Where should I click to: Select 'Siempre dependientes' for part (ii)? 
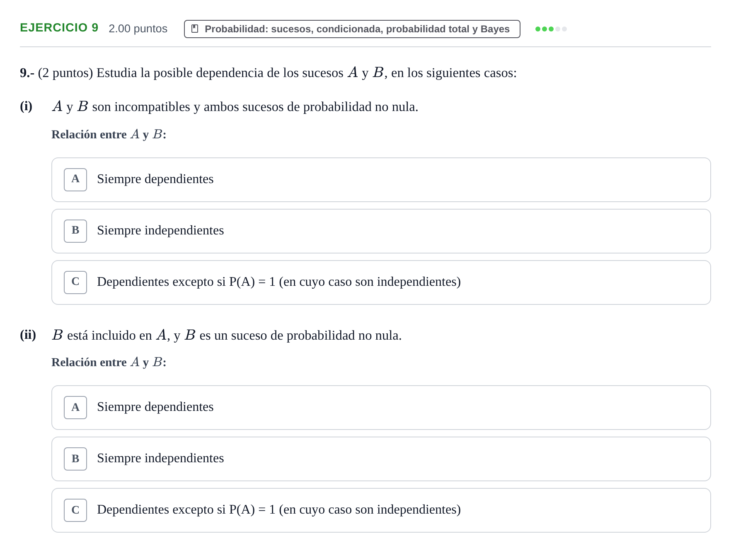381,408
